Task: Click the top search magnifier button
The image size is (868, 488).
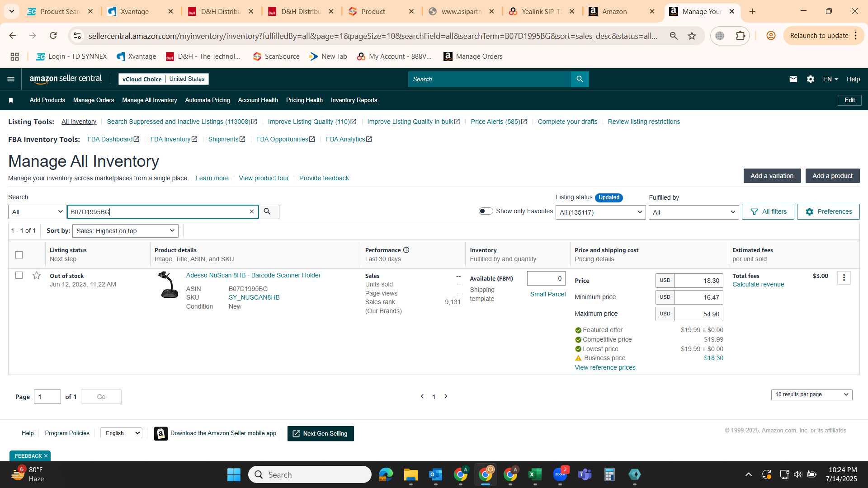Action: [x=580, y=79]
